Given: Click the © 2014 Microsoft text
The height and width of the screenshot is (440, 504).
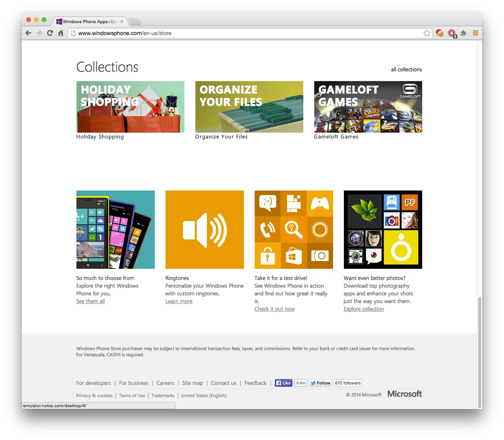Looking at the screenshot, I should [364, 395].
